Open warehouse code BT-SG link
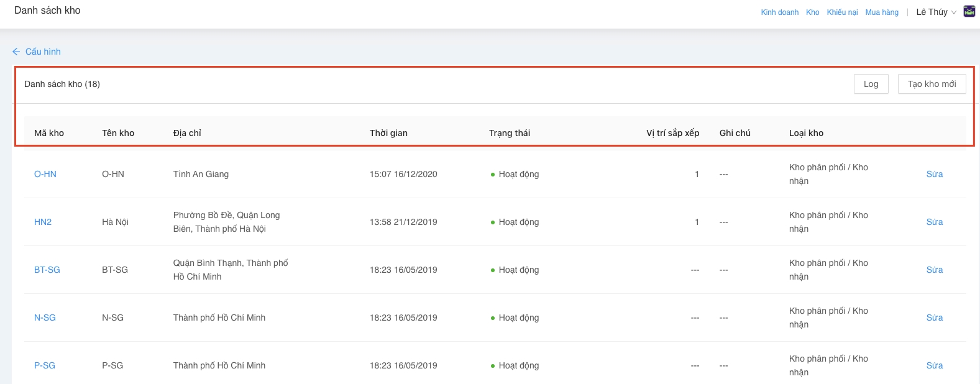Image resolution: width=980 pixels, height=384 pixels. [x=47, y=270]
